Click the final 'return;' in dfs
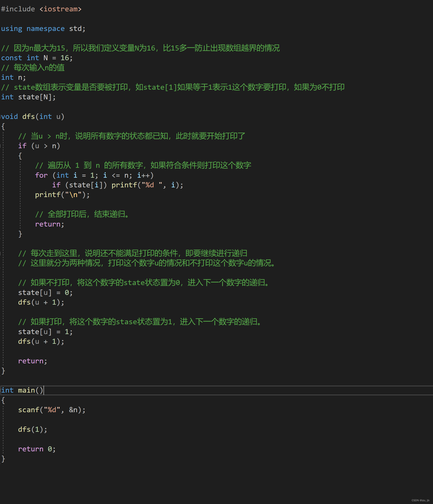The image size is (433, 504). point(33,361)
